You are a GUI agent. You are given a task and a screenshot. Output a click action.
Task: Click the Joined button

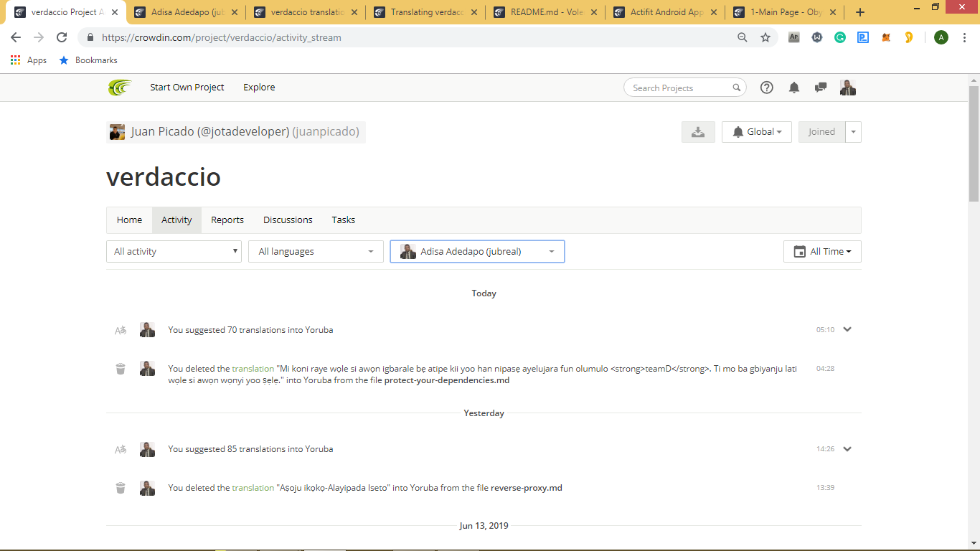click(822, 132)
